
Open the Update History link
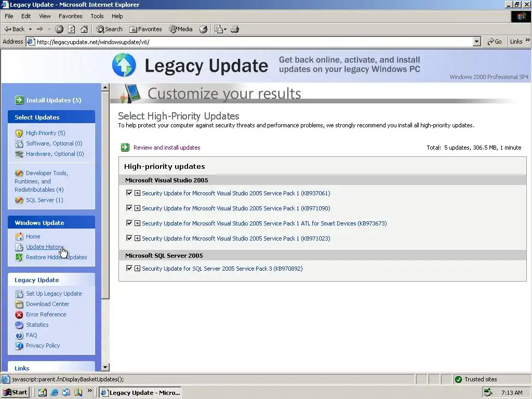pyautogui.click(x=45, y=247)
